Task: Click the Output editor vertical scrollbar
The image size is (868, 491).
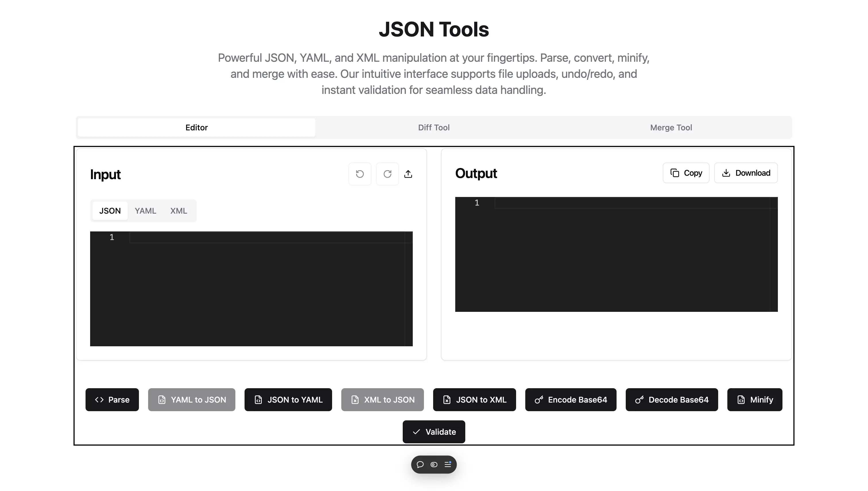Action: tap(774, 254)
